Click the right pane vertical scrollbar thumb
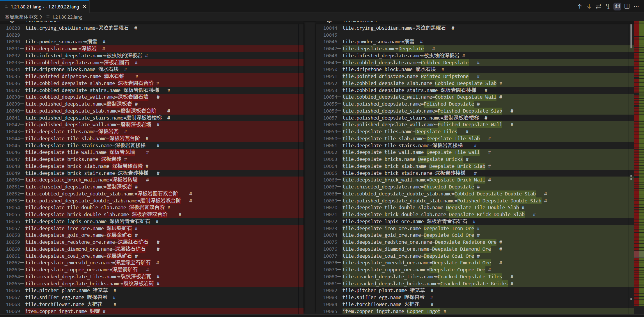Screen dimensions: 644x317 pyautogui.click(x=631, y=36)
